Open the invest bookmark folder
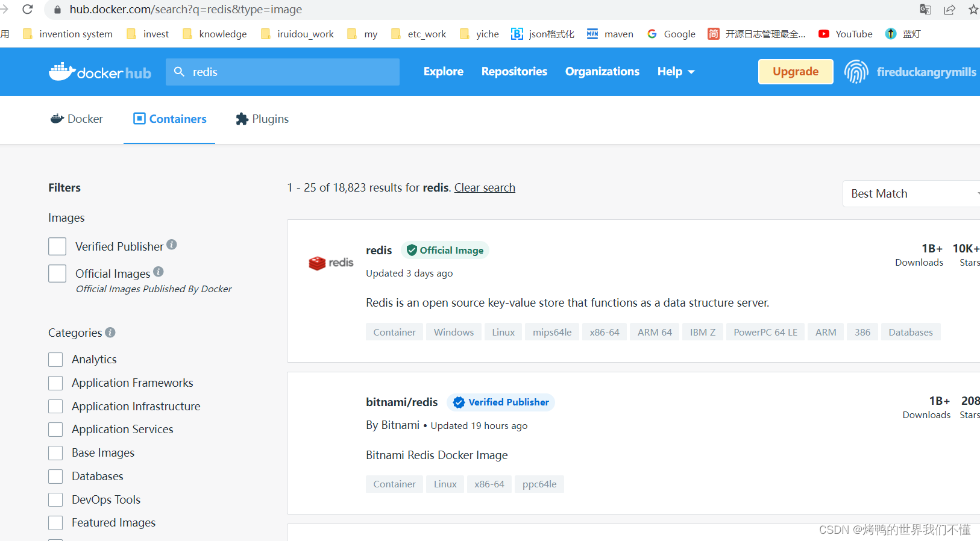Screen dimensions: 980x541 click(x=148, y=34)
